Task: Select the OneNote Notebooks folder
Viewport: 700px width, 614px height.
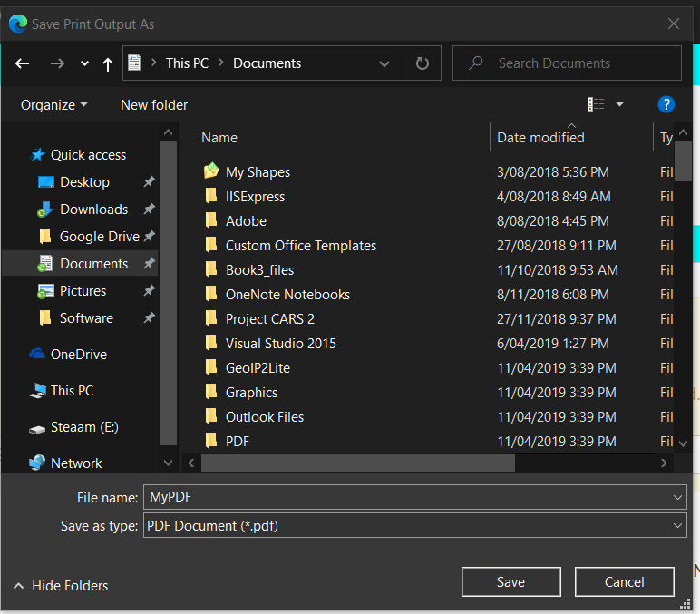Action: click(x=288, y=295)
